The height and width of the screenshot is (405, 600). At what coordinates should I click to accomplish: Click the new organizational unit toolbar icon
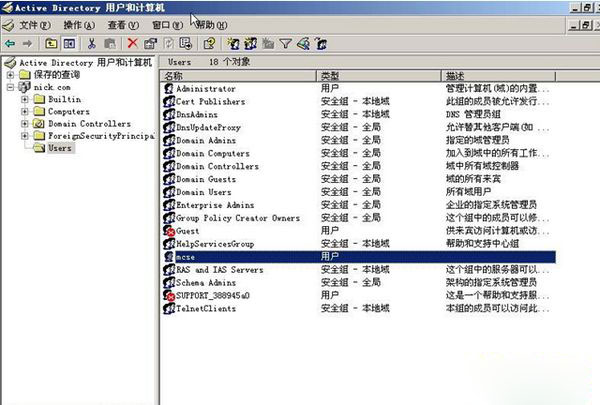(x=268, y=44)
